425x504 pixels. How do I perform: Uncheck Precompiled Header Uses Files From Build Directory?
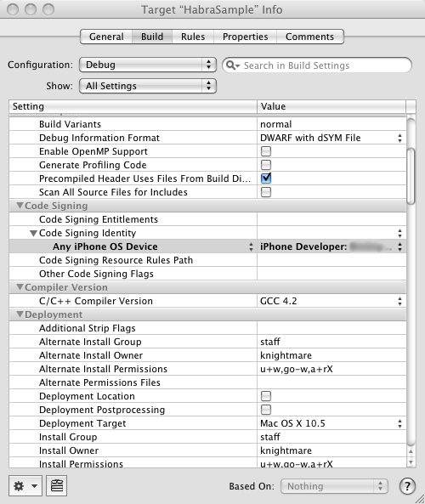click(266, 178)
